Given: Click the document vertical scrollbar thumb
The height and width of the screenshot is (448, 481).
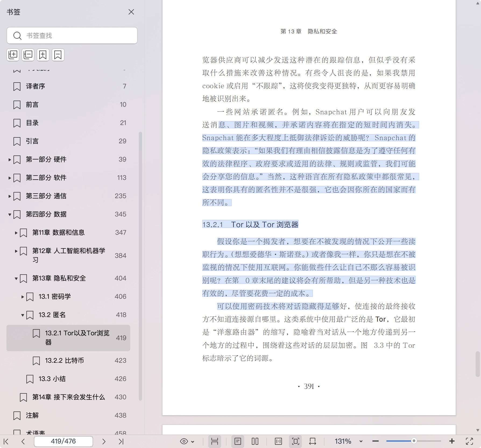Looking at the screenshot, I should (478, 364).
